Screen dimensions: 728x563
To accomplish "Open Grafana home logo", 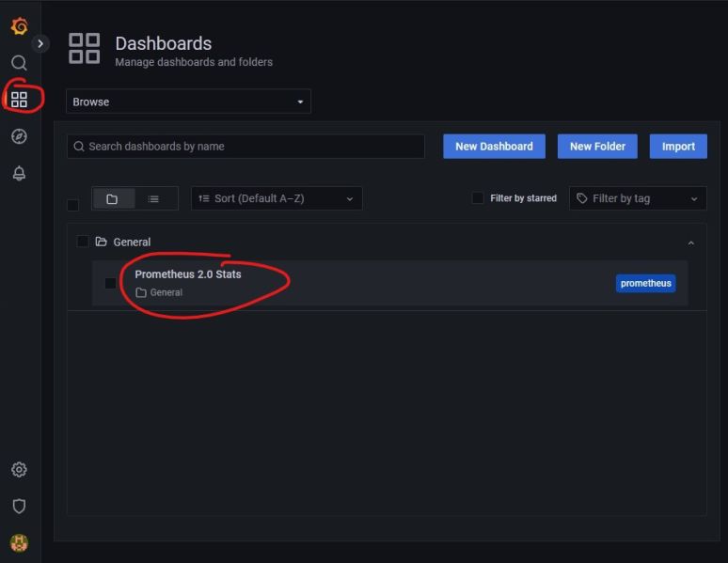I will point(19,26).
